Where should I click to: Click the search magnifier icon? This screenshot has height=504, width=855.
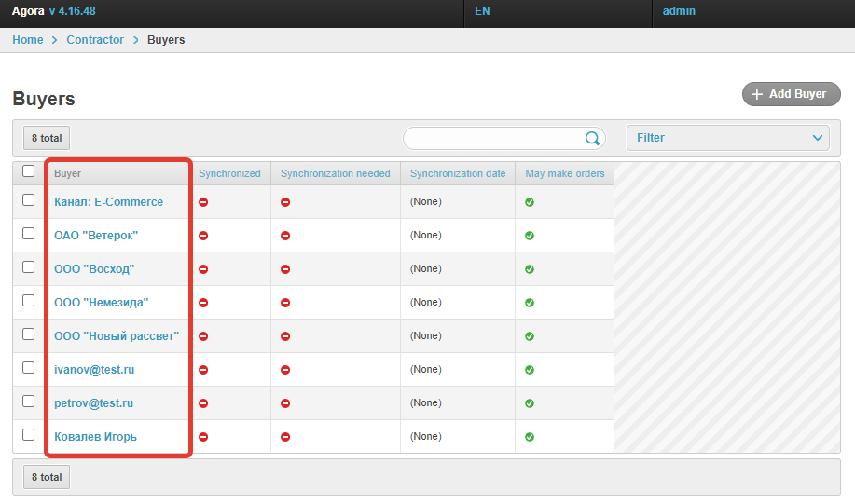tap(592, 138)
